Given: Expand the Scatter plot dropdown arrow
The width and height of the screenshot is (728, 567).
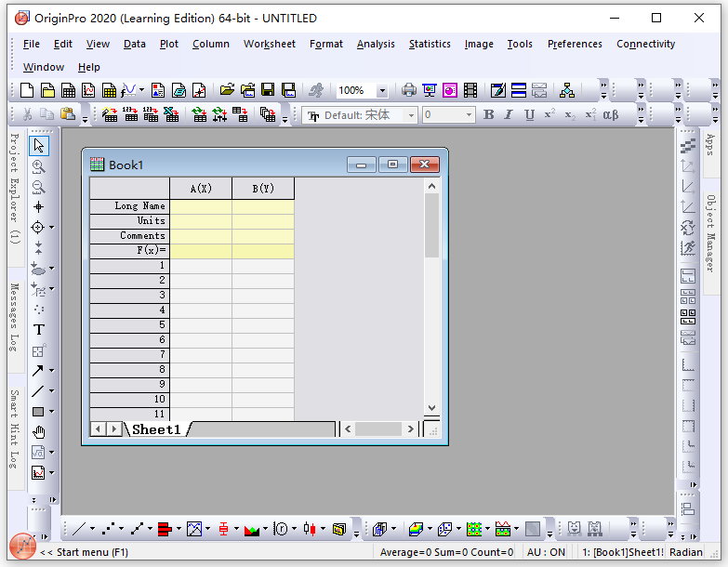Looking at the screenshot, I should click(x=121, y=529).
